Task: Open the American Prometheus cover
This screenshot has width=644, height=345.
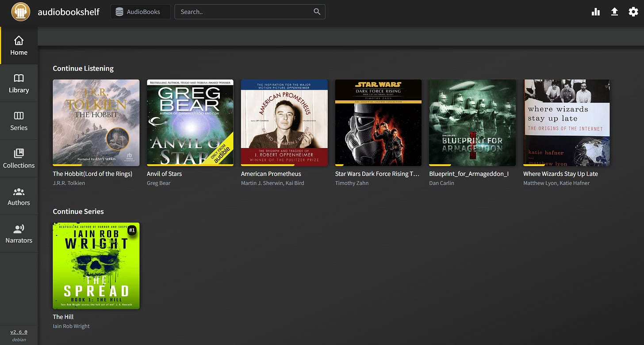Action: (284, 123)
